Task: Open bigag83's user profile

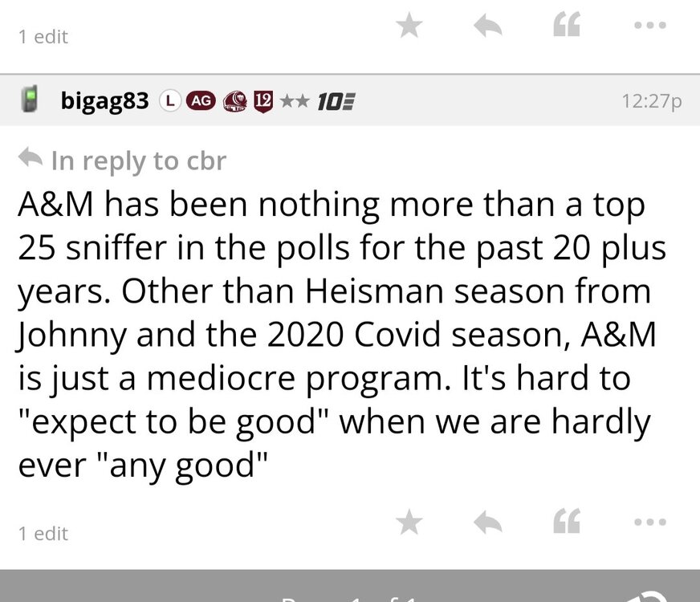Action: point(105,101)
